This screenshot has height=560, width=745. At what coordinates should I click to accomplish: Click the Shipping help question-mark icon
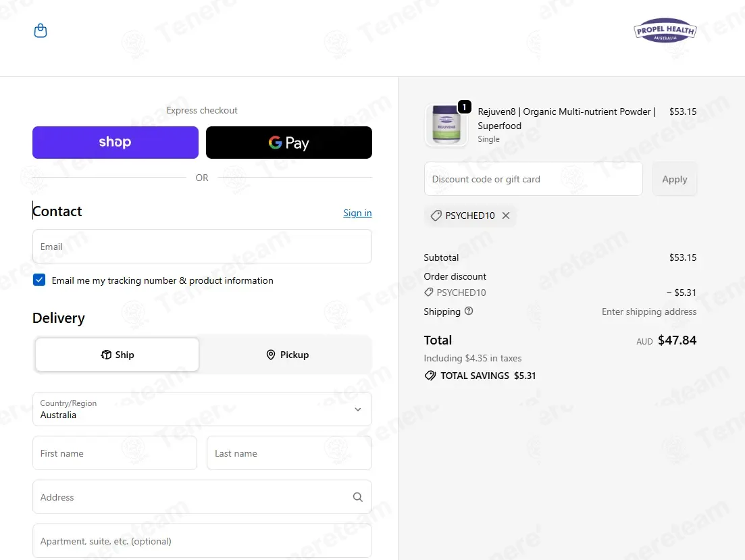469,311
